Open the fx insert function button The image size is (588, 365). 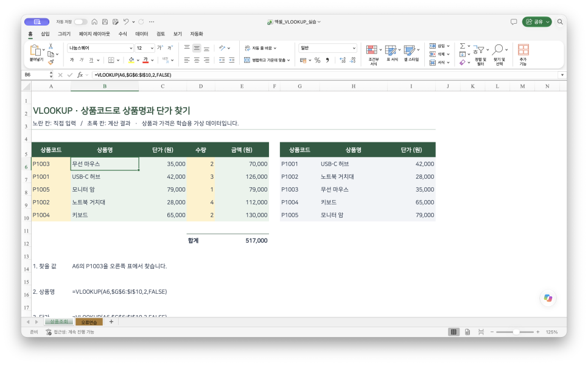(80, 75)
